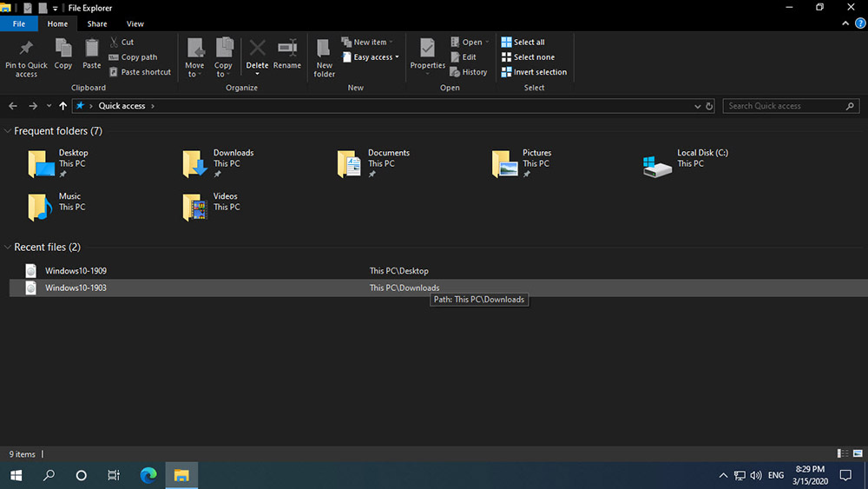This screenshot has width=868, height=489.
Task: Open taskbar Search
Action: tap(49, 475)
